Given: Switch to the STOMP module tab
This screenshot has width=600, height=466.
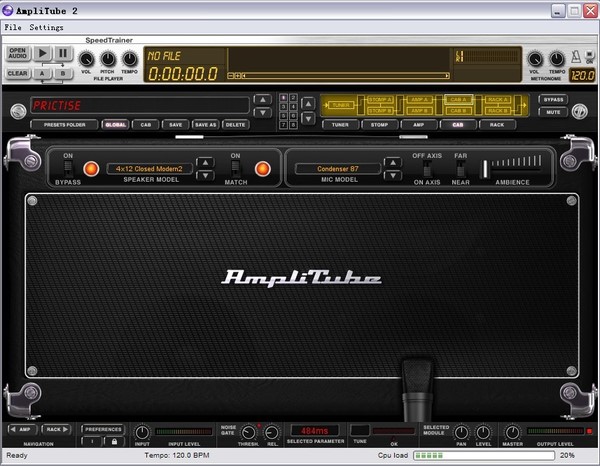Looking at the screenshot, I should pos(379,125).
